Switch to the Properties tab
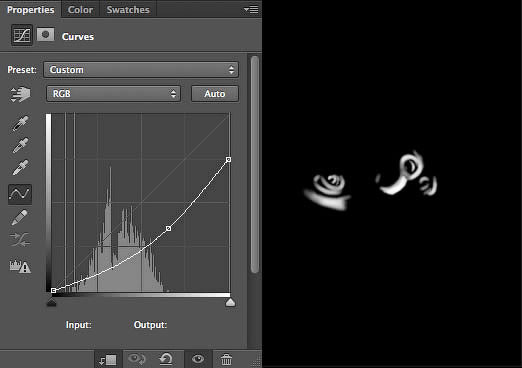Image resolution: width=522 pixels, height=368 pixels. (31, 10)
